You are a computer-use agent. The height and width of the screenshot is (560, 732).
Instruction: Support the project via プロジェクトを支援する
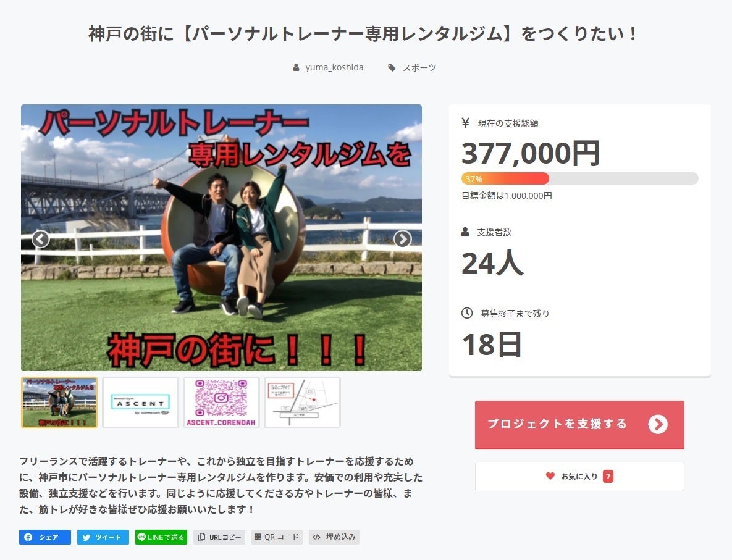pos(579,425)
